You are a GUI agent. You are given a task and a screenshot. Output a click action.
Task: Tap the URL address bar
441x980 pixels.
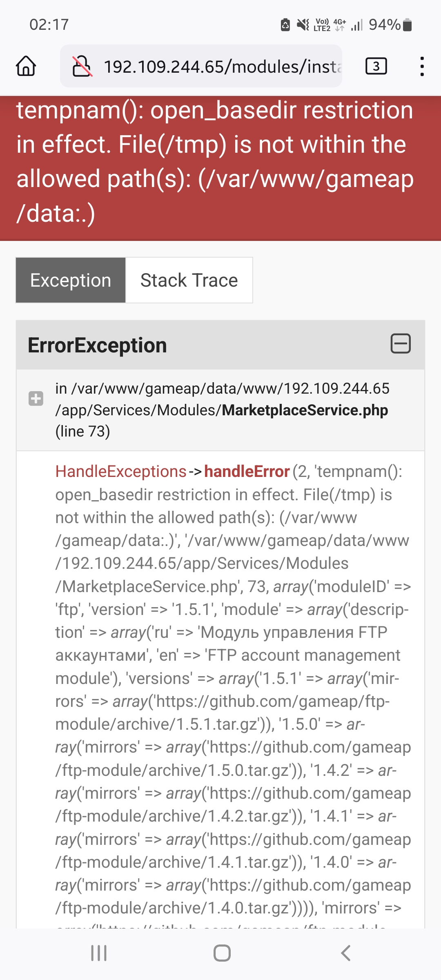[x=220, y=66]
